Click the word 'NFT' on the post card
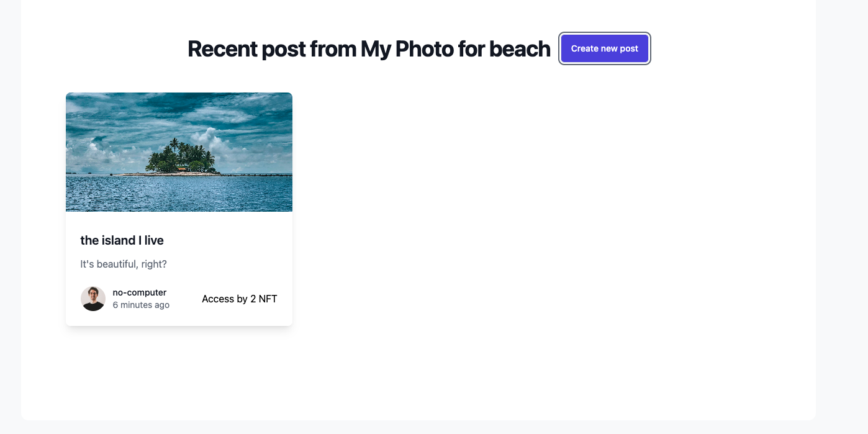This screenshot has width=868, height=434. point(268,299)
